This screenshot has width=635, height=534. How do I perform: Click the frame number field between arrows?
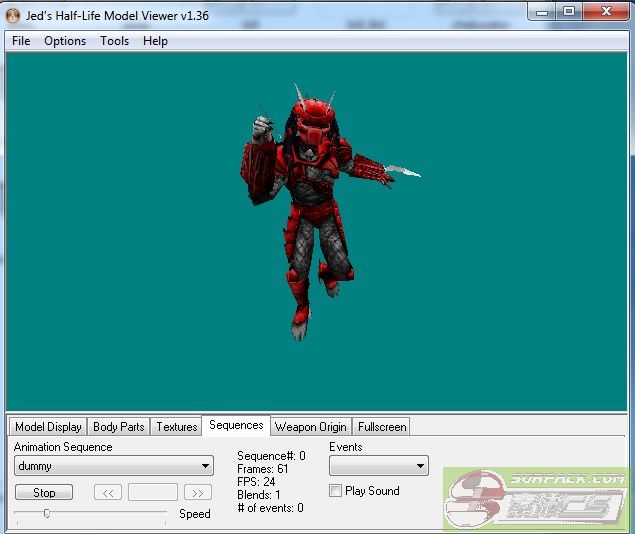153,492
